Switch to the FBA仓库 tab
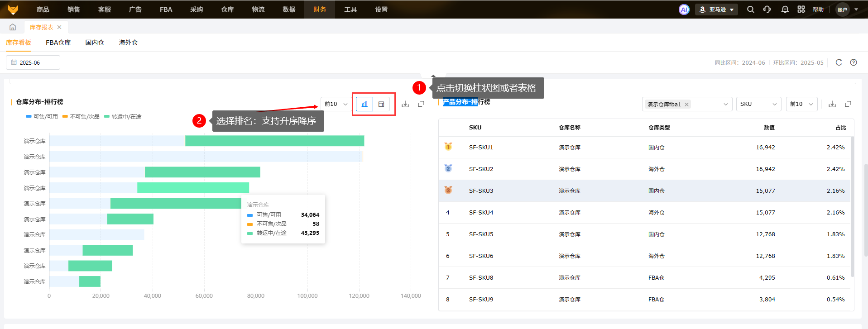 pyautogui.click(x=58, y=43)
